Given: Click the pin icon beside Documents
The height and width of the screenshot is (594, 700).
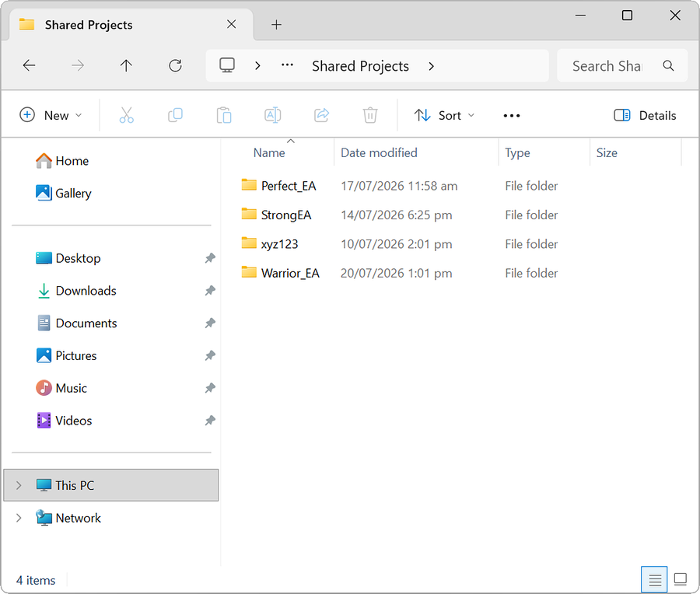Looking at the screenshot, I should point(210,323).
